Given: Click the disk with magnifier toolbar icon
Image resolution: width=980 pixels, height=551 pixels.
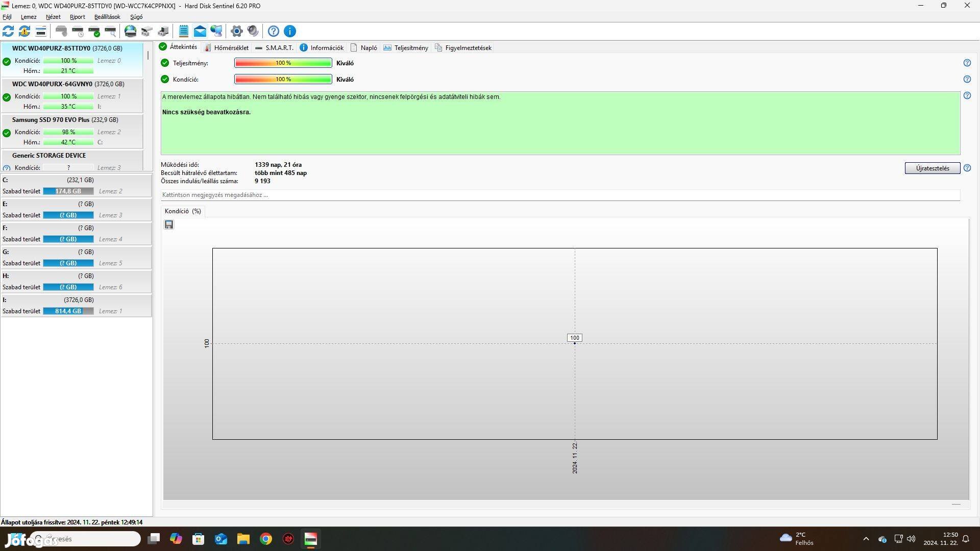Looking at the screenshot, I should click(x=110, y=31).
